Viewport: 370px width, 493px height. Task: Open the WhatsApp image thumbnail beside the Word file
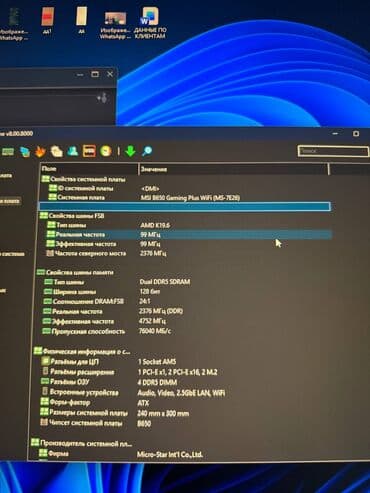coord(115,25)
